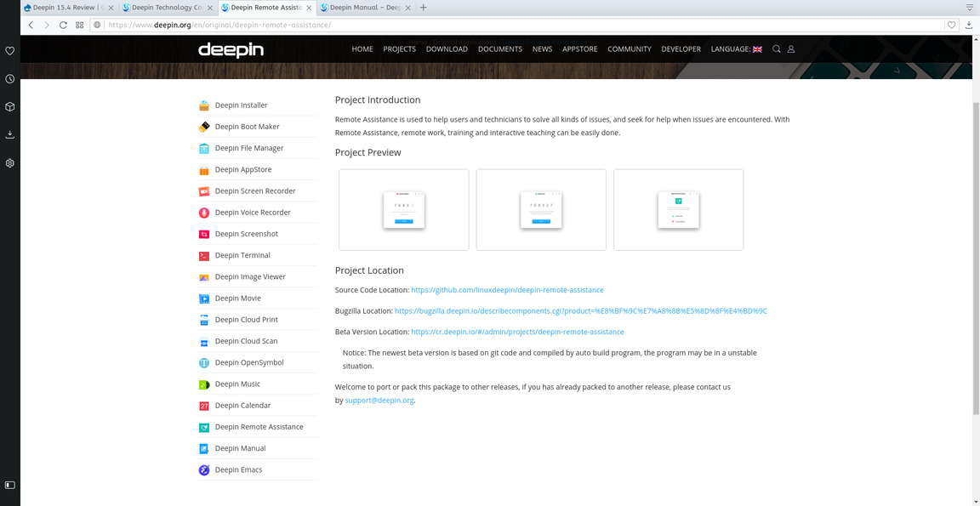View site information beside the URL
This screenshot has width=980, height=506.
pos(98,25)
